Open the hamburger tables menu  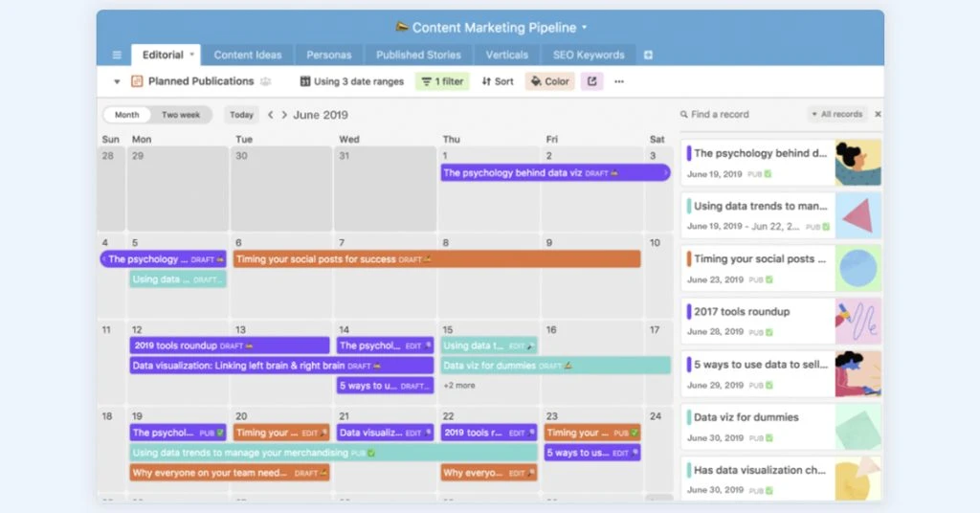pos(117,56)
